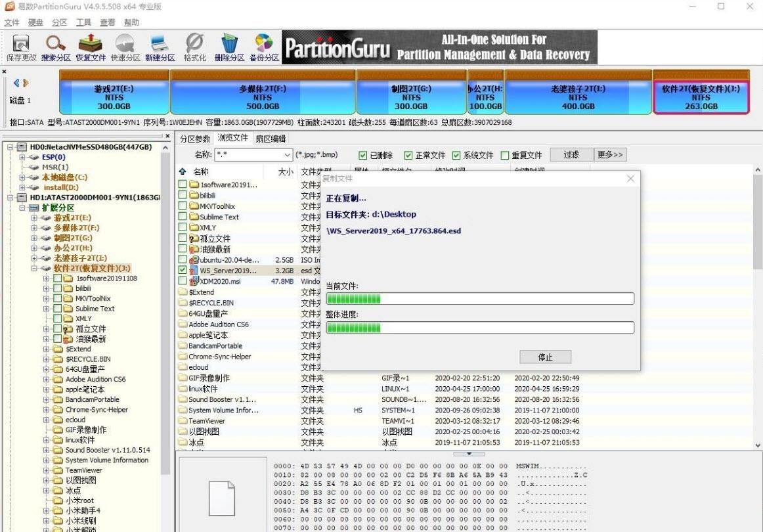Switch to the 分区参数 tab
Image resolution: width=763 pixels, height=532 pixels.
(195, 139)
